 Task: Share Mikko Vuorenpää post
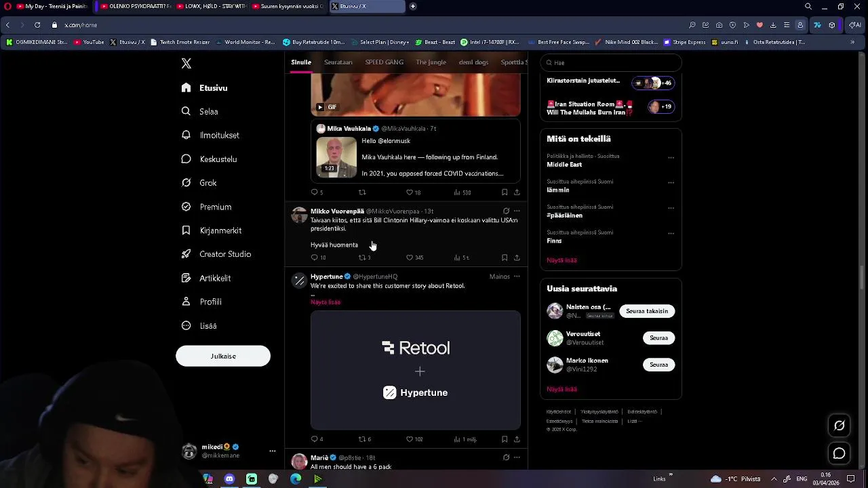point(517,258)
